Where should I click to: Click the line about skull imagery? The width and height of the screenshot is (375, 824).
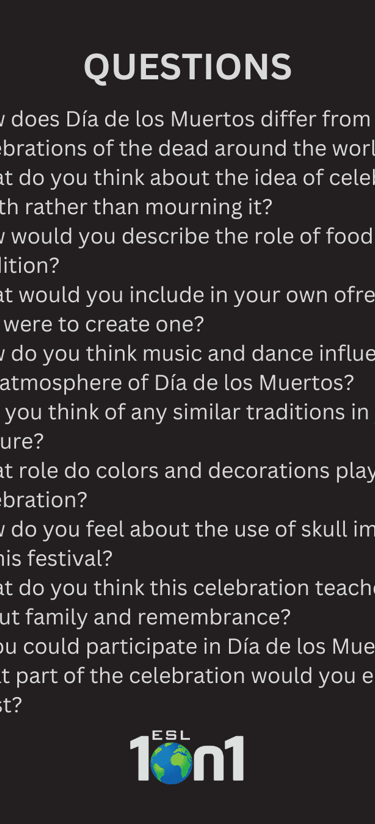click(188, 530)
